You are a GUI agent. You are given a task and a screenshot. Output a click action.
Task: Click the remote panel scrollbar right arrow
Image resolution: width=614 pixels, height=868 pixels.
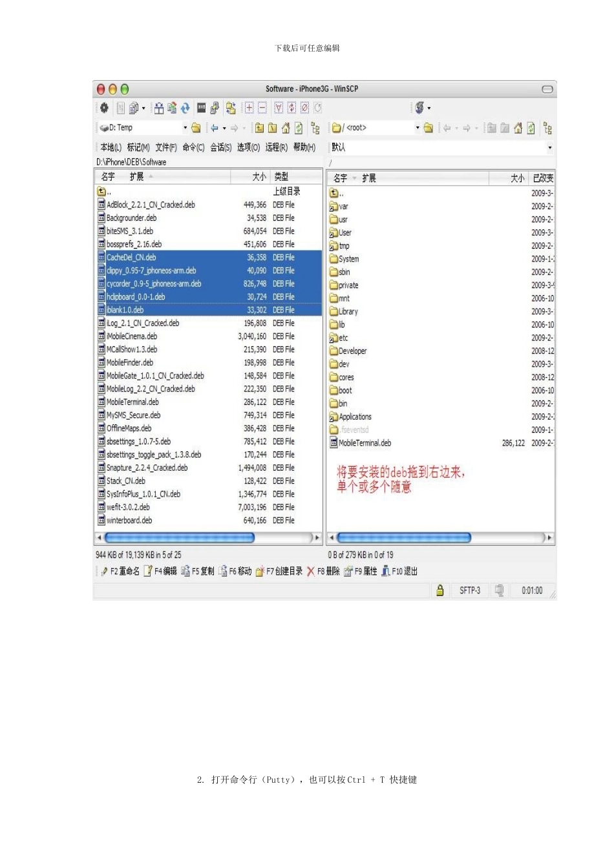click(x=550, y=537)
